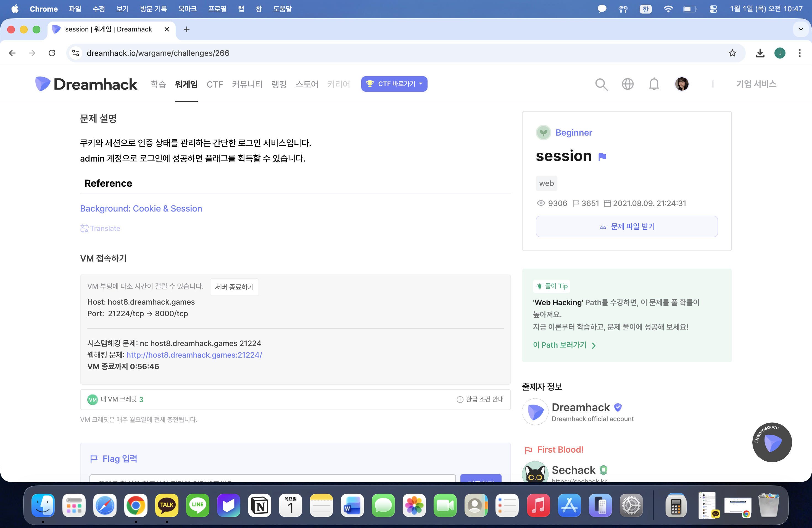Viewport: 812px width, 528px height.
Task: Click the user profile avatar
Action: [x=681, y=84]
